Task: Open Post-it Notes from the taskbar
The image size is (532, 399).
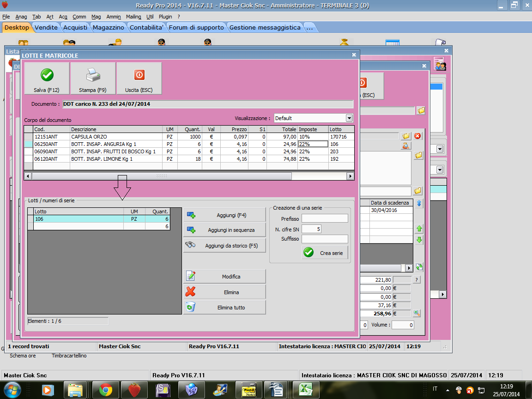Action: pos(249,390)
